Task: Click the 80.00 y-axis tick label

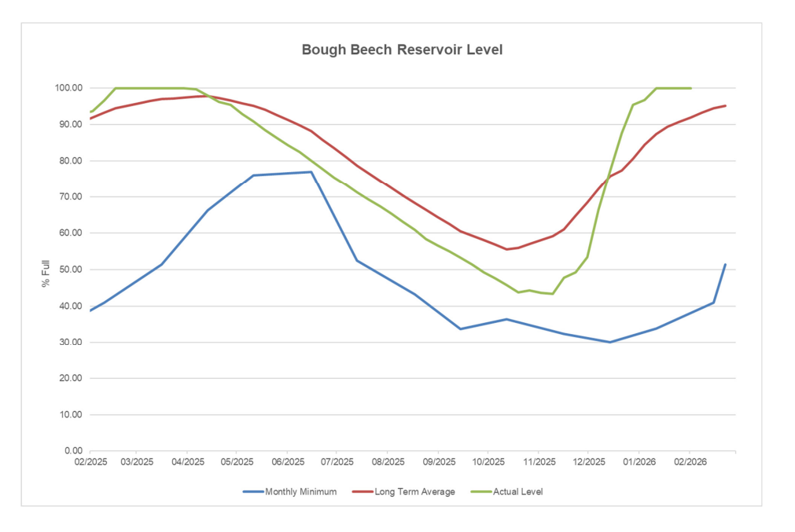Action: (71, 160)
